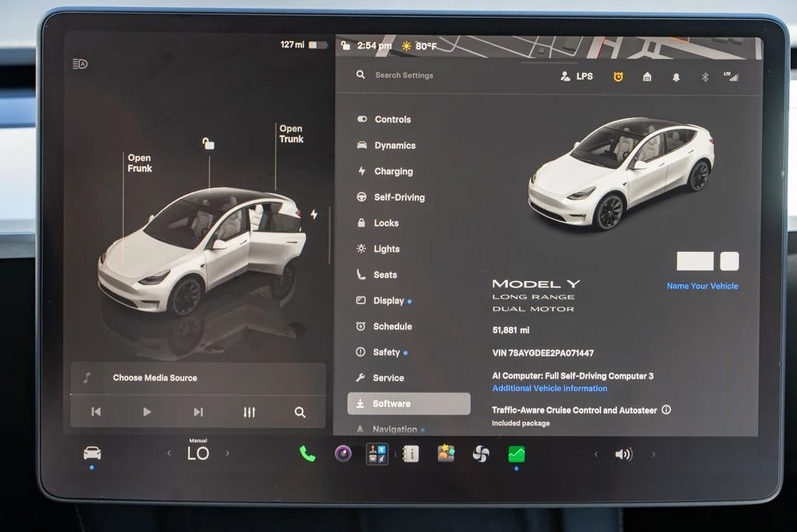Screen dimensions: 797x532
Task: Raise the cabin temperature with right arrow
Action: (227, 453)
